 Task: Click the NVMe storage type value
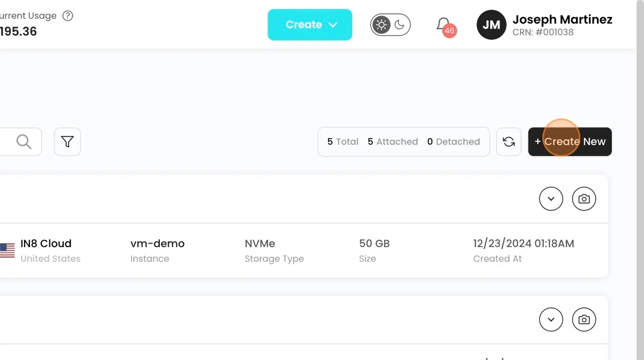coord(260,243)
